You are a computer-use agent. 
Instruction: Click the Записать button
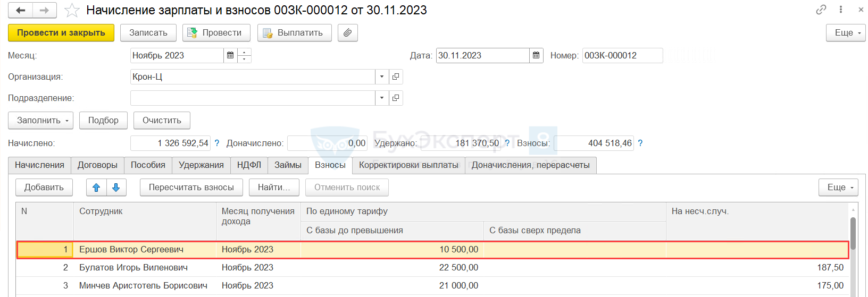[148, 33]
